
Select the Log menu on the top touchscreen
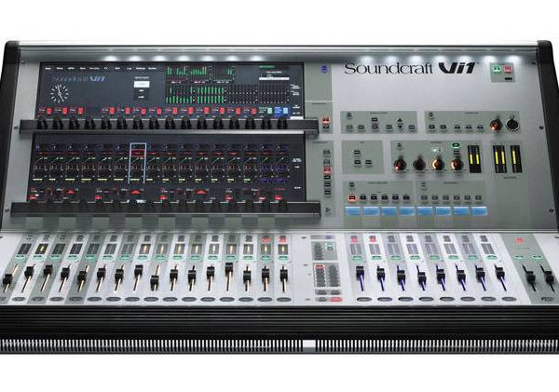pos(129,68)
